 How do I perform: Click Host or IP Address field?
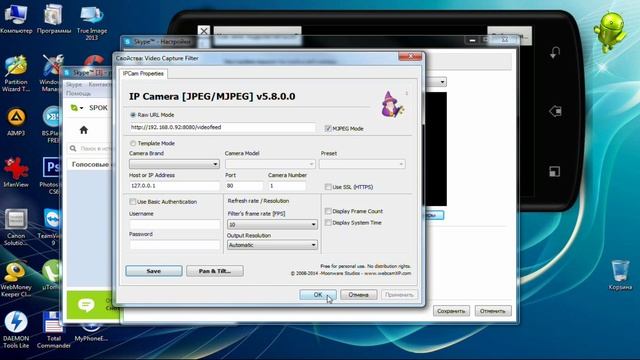pos(174,186)
